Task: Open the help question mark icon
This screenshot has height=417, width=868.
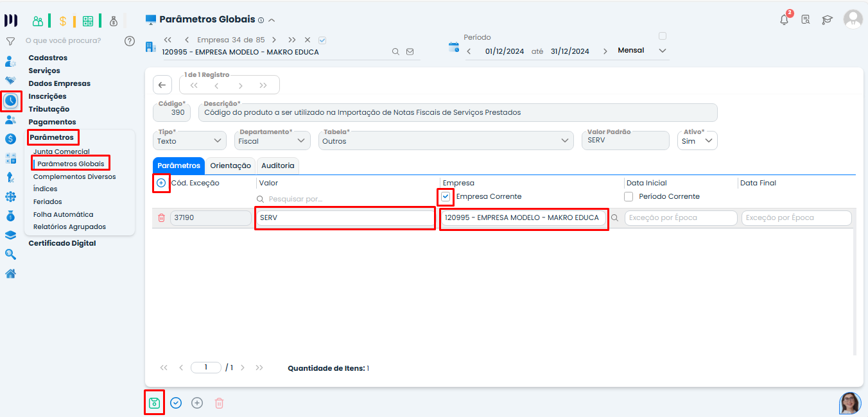Action: pyautogui.click(x=130, y=41)
